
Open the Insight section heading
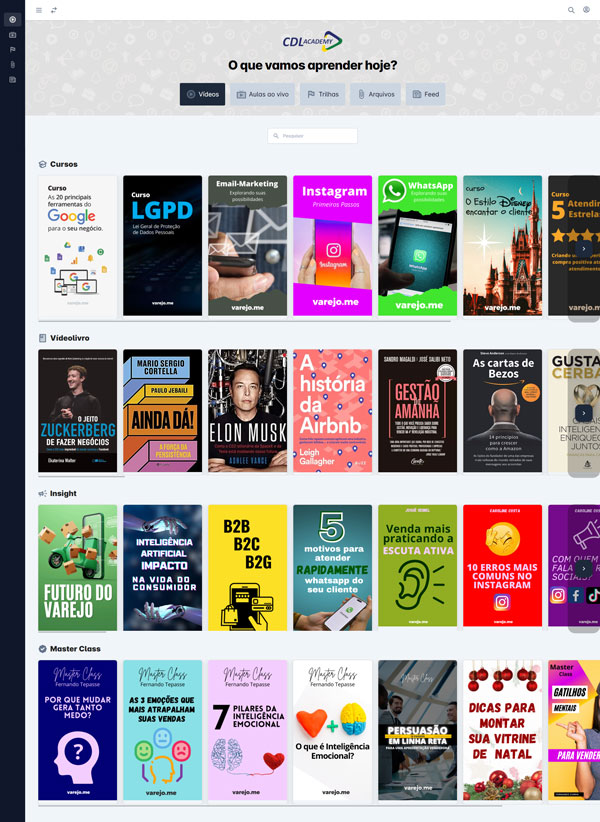63,493
